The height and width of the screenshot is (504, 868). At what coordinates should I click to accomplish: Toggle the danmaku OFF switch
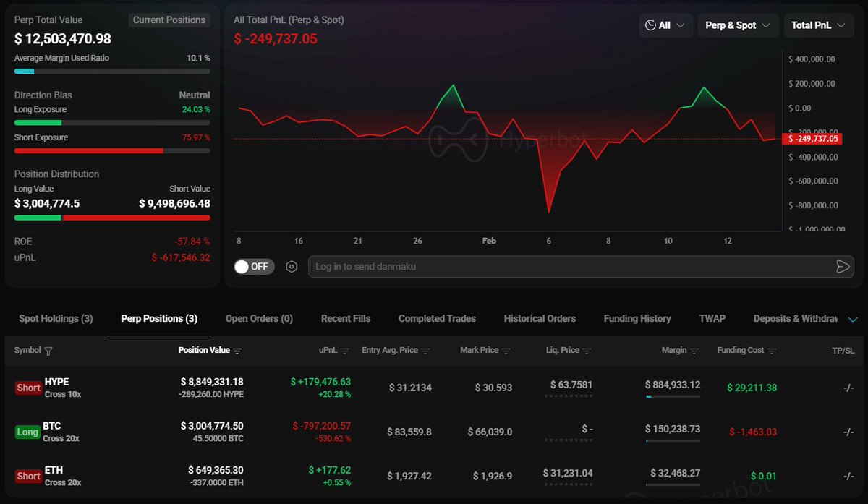coord(252,267)
